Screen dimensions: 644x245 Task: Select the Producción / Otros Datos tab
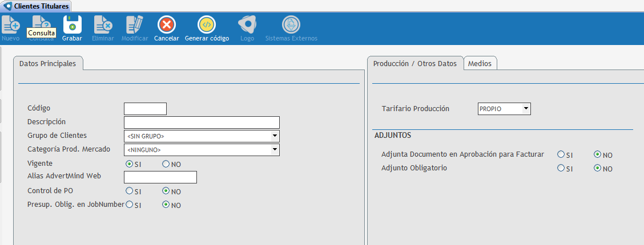(x=414, y=64)
